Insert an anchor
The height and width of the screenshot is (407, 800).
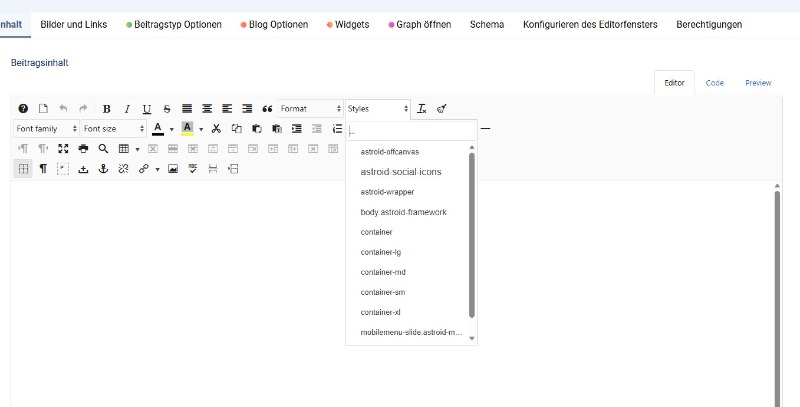103,169
